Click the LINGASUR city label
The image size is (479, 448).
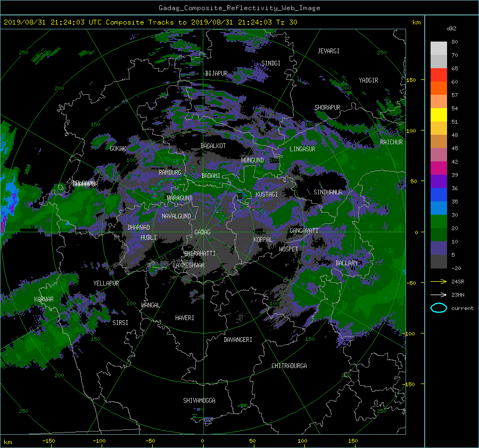[302, 149]
